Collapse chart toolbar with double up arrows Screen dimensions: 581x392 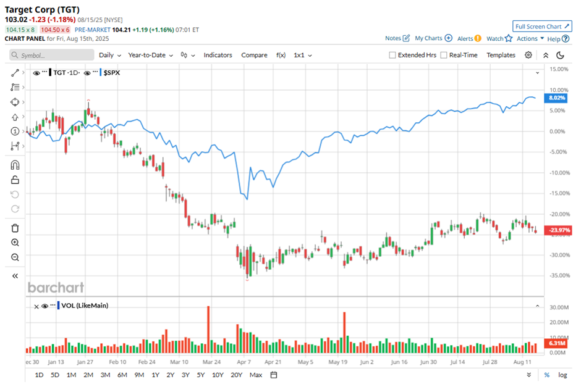tap(546, 55)
